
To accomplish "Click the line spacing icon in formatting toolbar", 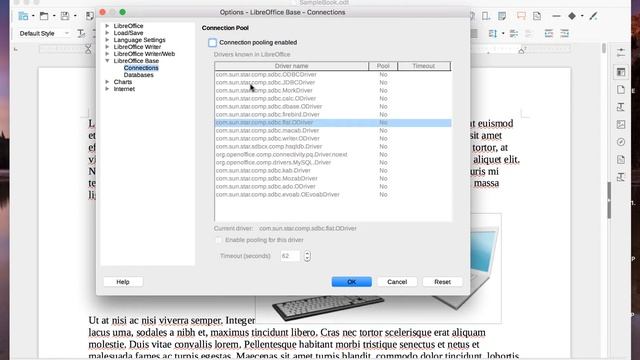I will click(x=493, y=33).
